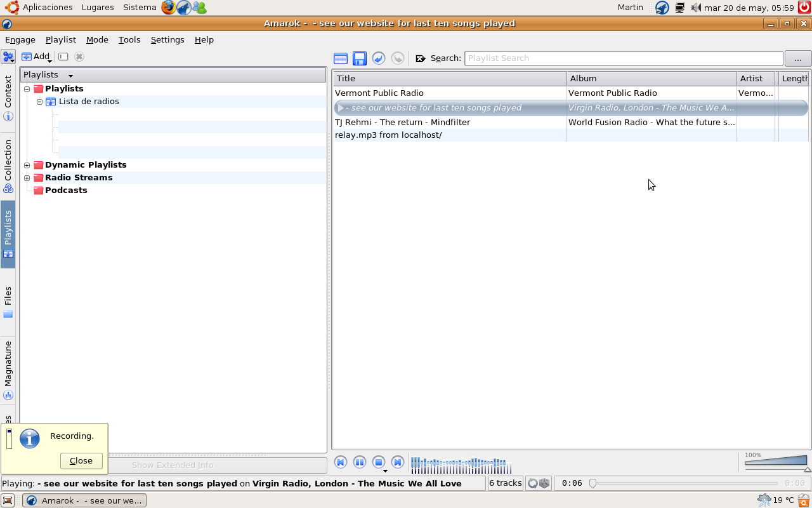This screenshot has width=812, height=508.
Task: Open the Pidgin messenger launcher in top panel
Action: point(200,8)
